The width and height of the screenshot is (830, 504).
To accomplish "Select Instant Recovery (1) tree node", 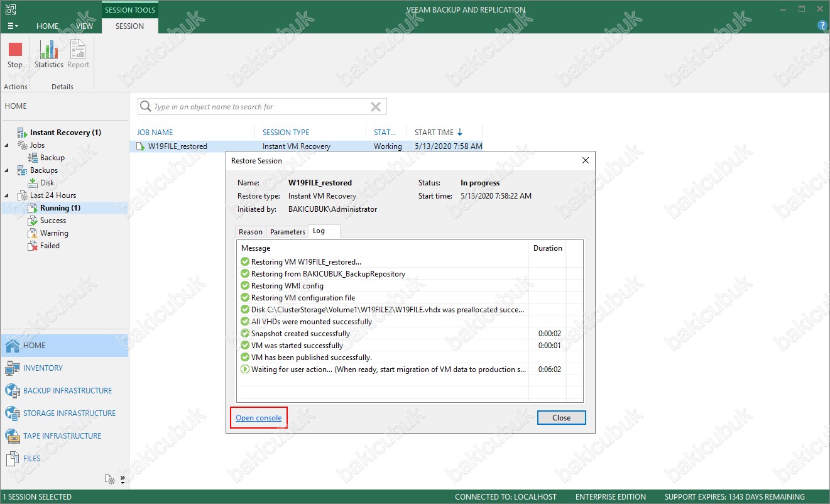I will pyautogui.click(x=65, y=133).
